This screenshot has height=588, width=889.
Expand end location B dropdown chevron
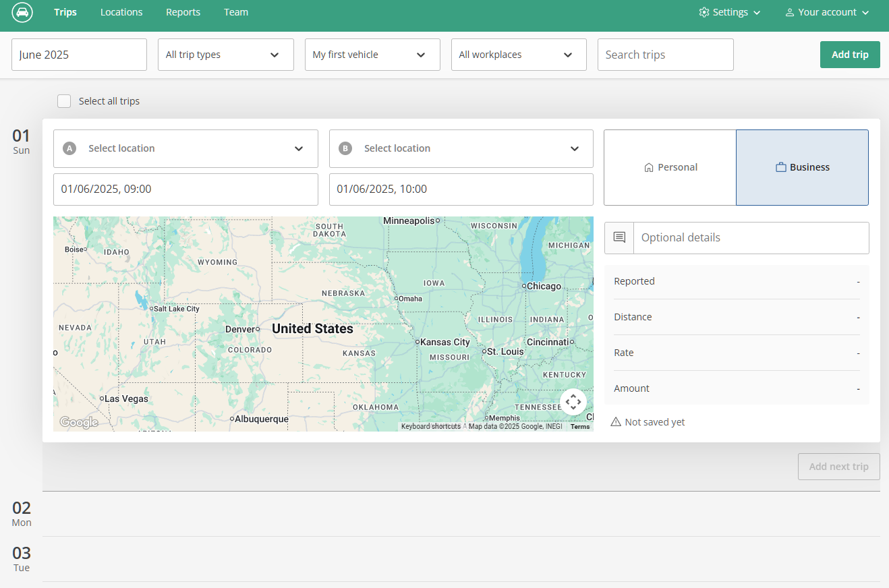(x=575, y=148)
